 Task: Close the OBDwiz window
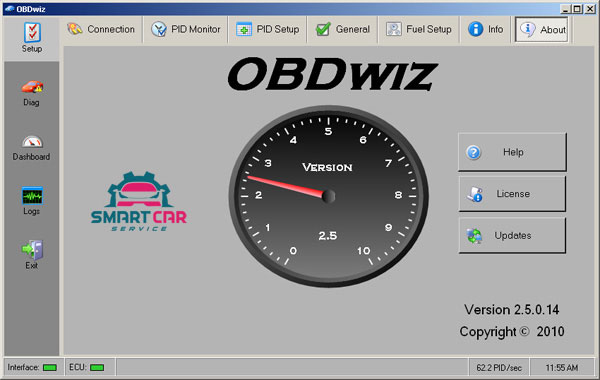click(590, 9)
